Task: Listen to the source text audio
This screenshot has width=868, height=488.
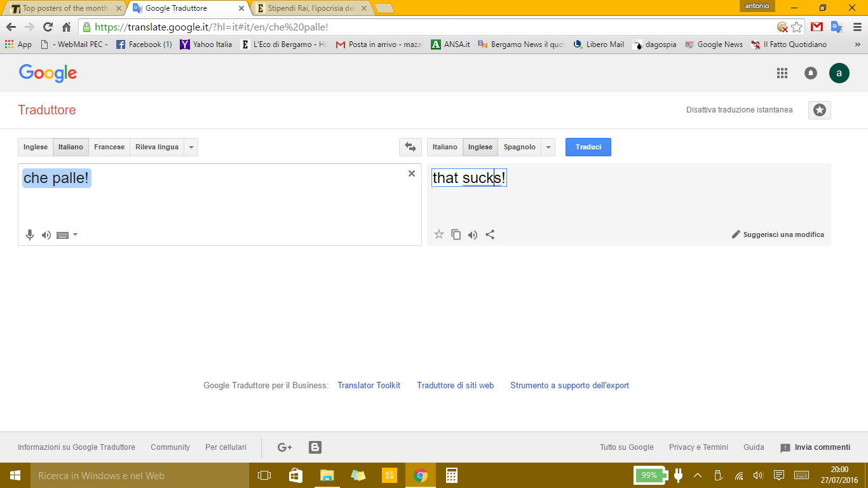Action: [46, 235]
